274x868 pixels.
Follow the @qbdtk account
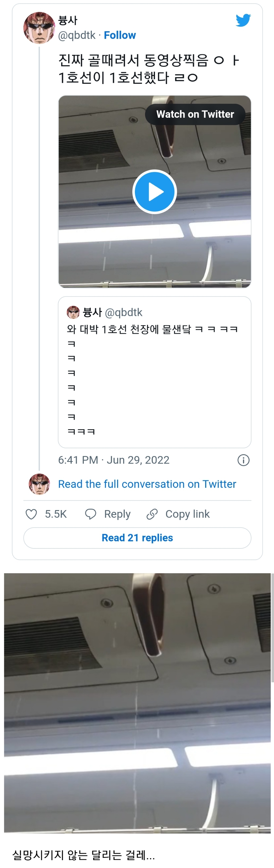click(120, 36)
